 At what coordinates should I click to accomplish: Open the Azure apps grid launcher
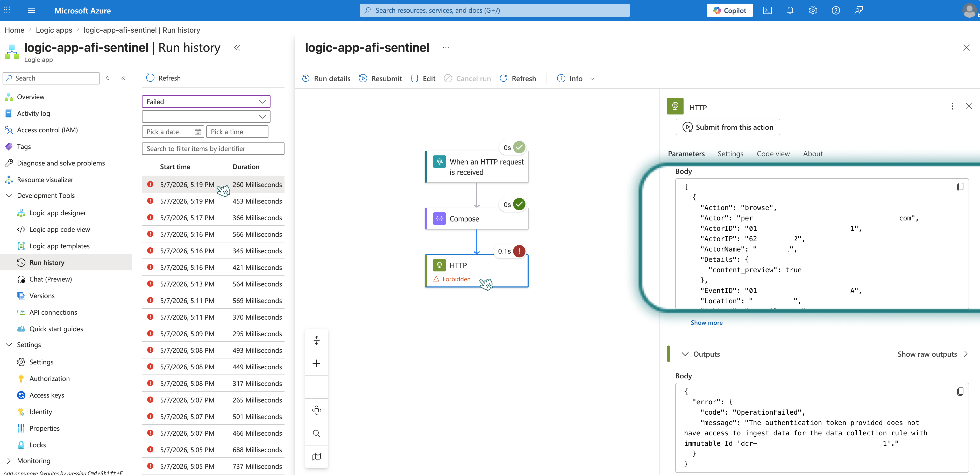[7, 10]
